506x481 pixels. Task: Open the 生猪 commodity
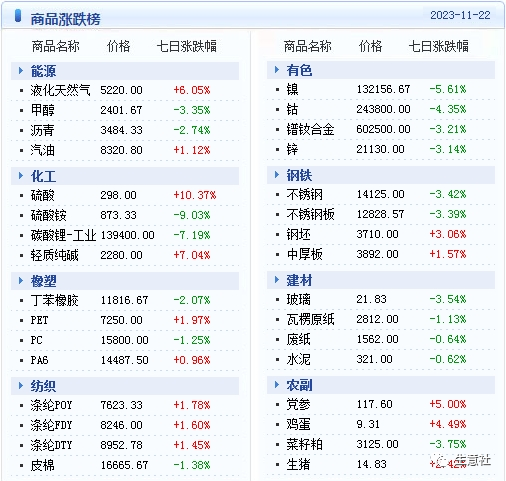(x=298, y=464)
